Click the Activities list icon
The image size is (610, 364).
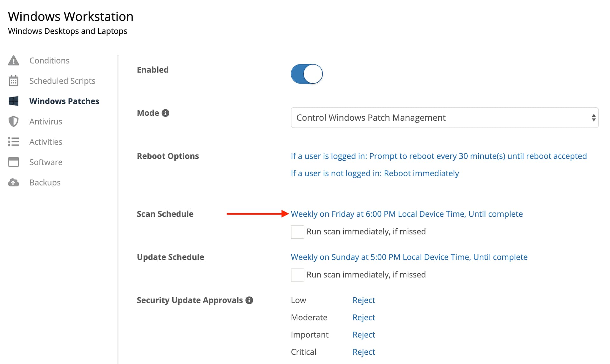point(13,142)
